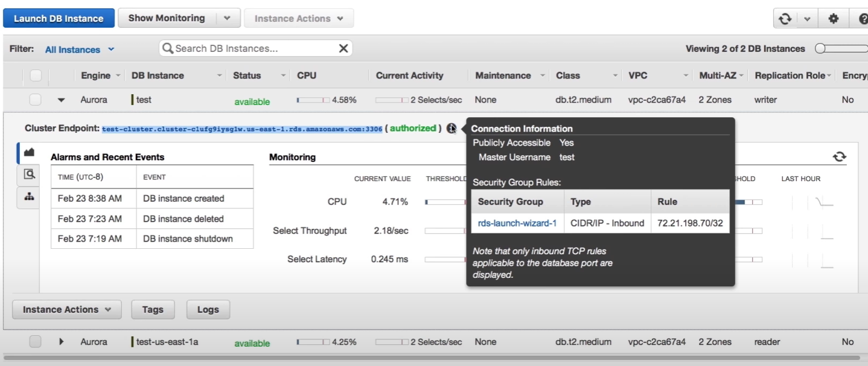Tick the checkbox for the test instance row

point(35,100)
